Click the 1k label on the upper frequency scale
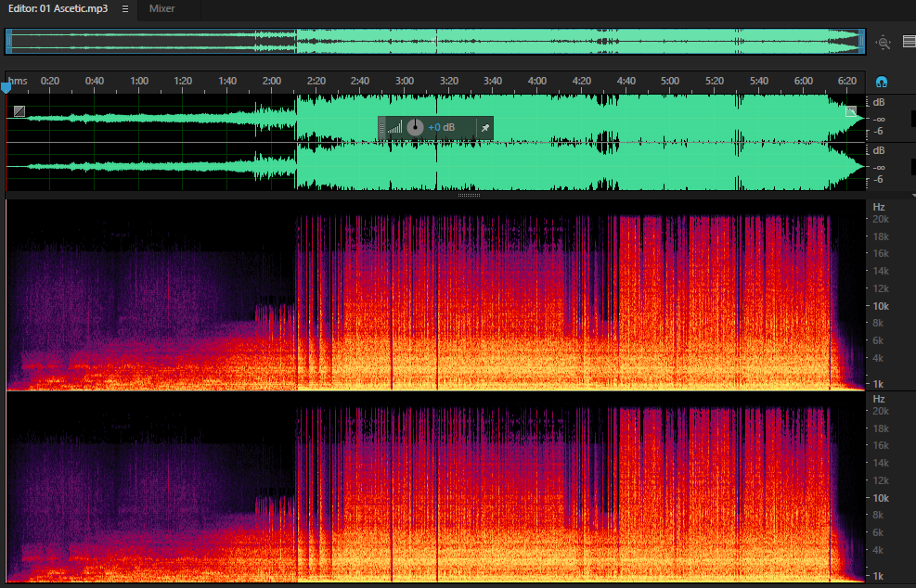Screen dimensions: 916x588 (878, 384)
